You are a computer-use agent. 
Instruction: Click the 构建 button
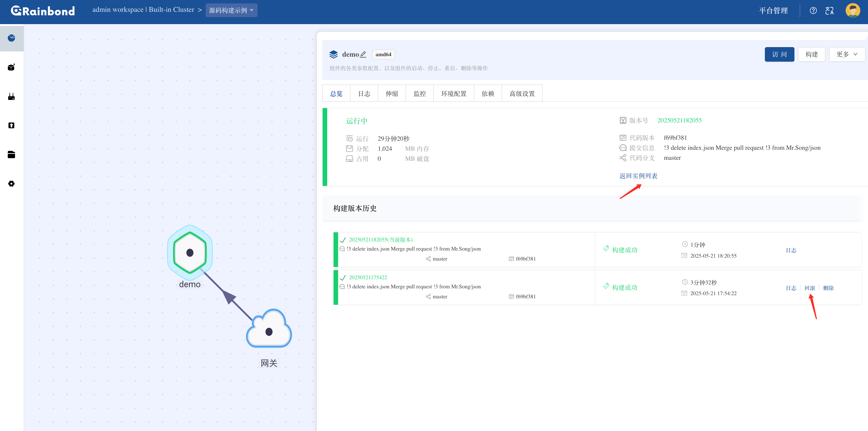tap(811, 54)
